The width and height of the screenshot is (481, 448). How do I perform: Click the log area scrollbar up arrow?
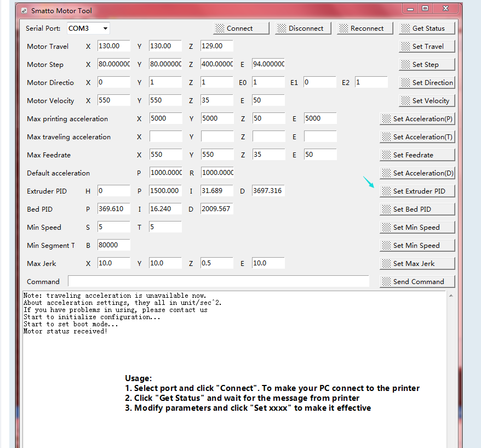pos(451,296)
